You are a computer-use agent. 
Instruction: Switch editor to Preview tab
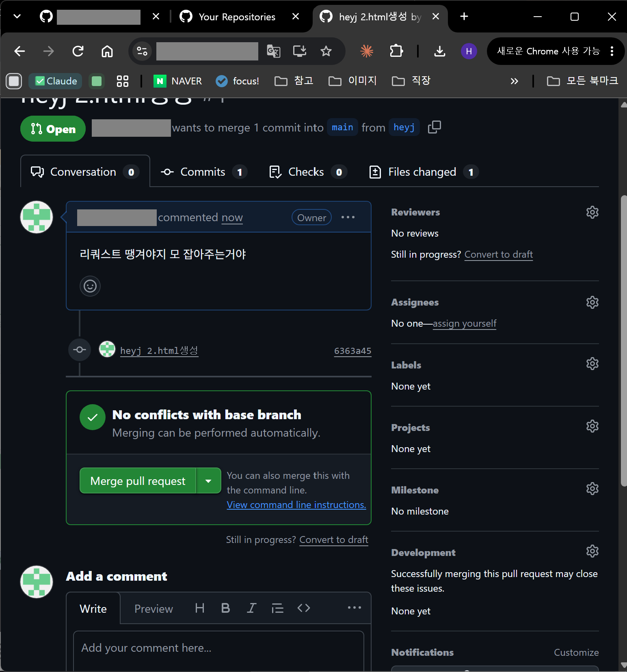(x=154, y=609)
